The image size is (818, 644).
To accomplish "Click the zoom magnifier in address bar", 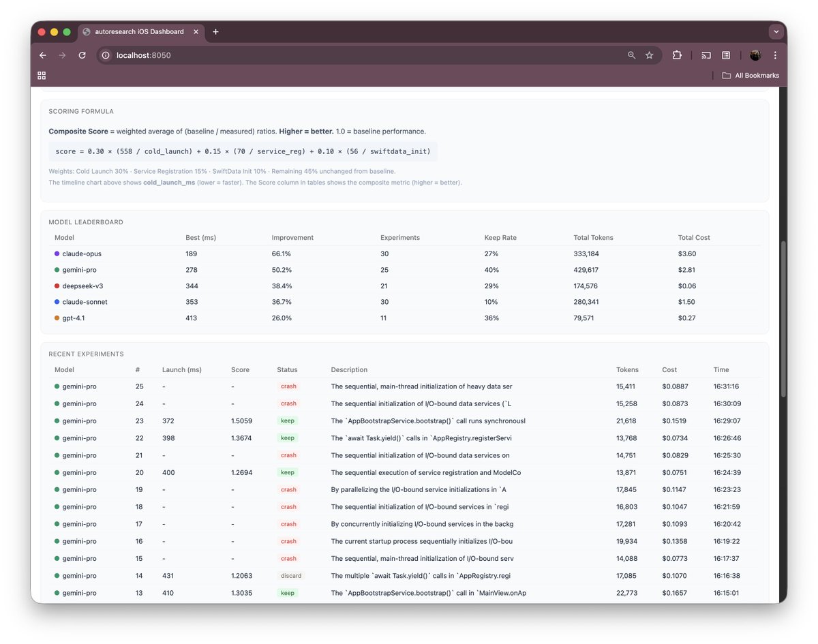I will coord(631,55).
